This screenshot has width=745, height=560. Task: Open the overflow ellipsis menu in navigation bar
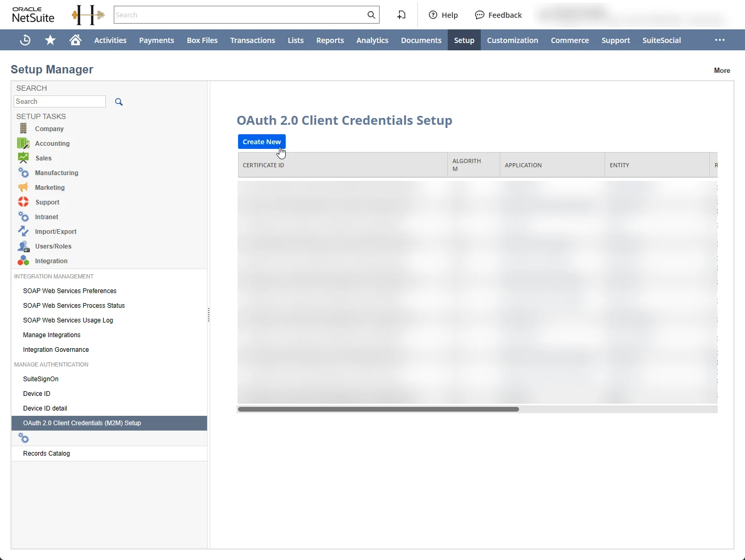(x=720, y=40)
